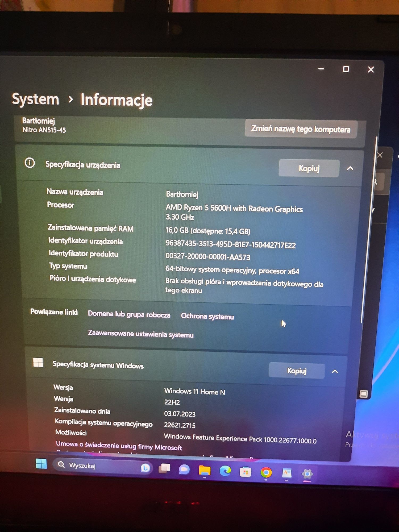This screenshot has width=399, height=532.
Task: Click the Settings gear icon in taskbar
Action: 307,474
